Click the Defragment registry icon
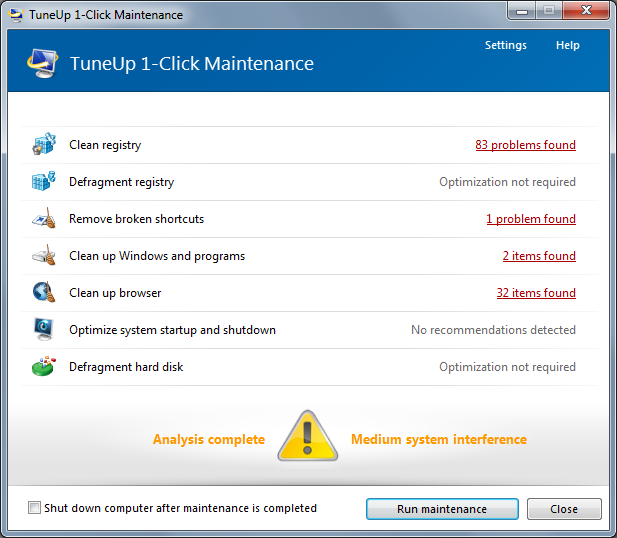Screen dimensions: 617x538 coord(43,182)
